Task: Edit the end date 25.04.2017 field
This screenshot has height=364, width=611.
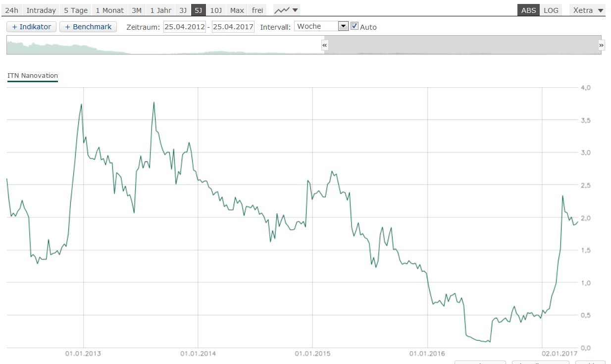Action: (233, 27)
